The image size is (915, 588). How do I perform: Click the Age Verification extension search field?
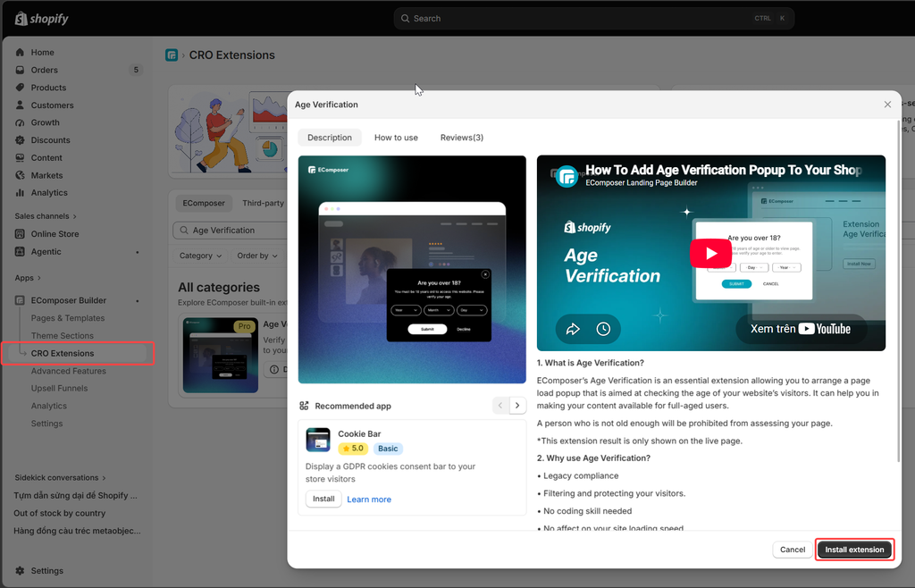point(231,231)
